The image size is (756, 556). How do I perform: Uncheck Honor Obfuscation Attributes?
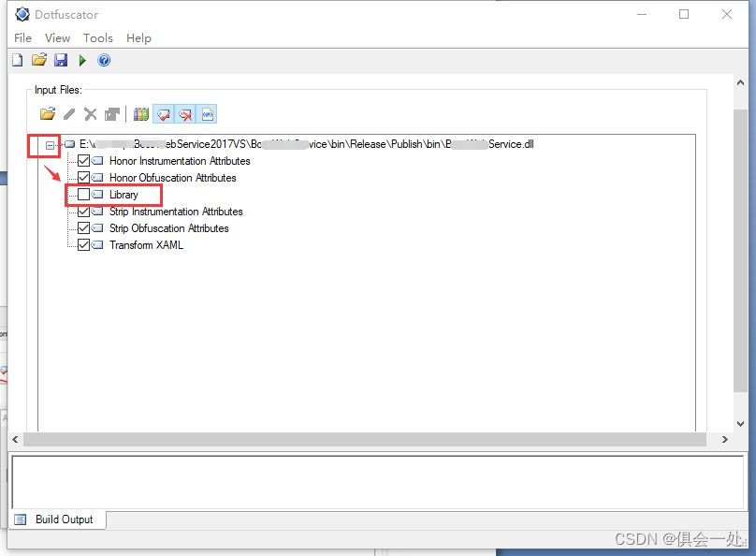tap(84, 178)
